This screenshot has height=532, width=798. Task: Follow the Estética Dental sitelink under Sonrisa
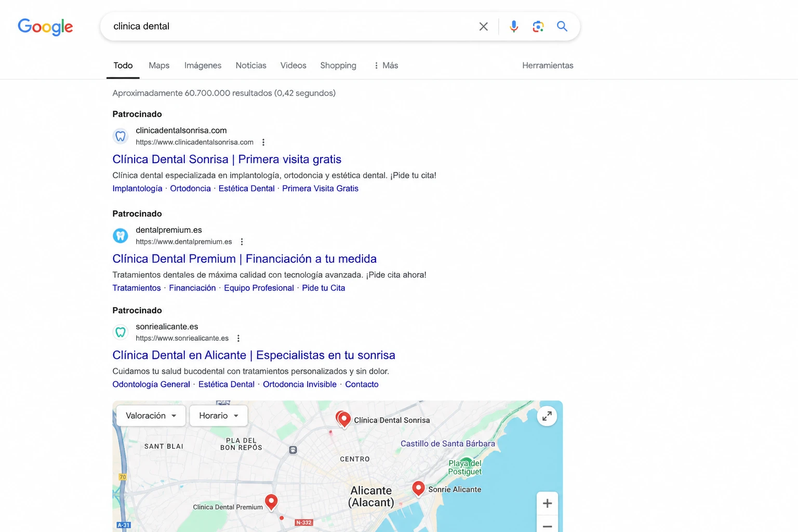pyautogui.click(x=246, y=189)
